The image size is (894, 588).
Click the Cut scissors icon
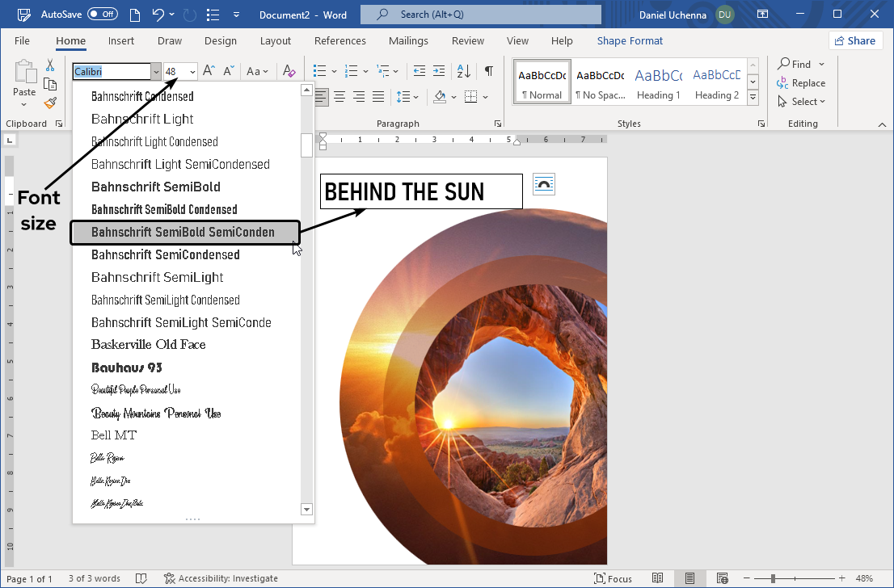[50, 65]
